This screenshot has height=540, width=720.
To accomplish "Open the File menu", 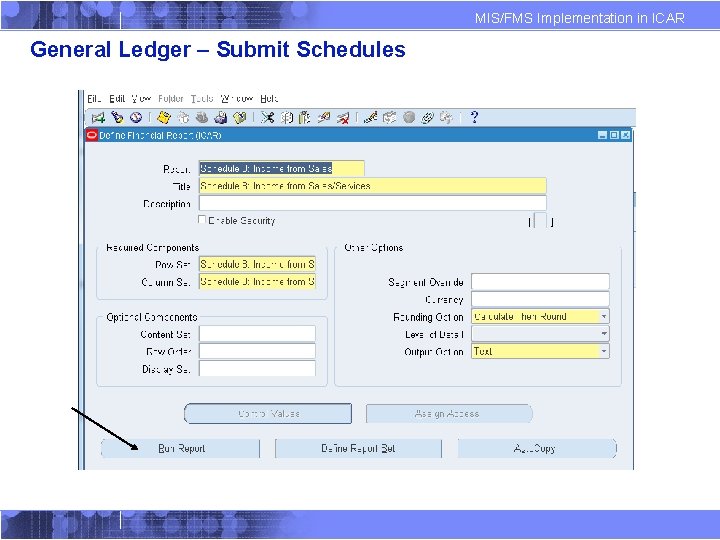I will (x=94, y=99).
